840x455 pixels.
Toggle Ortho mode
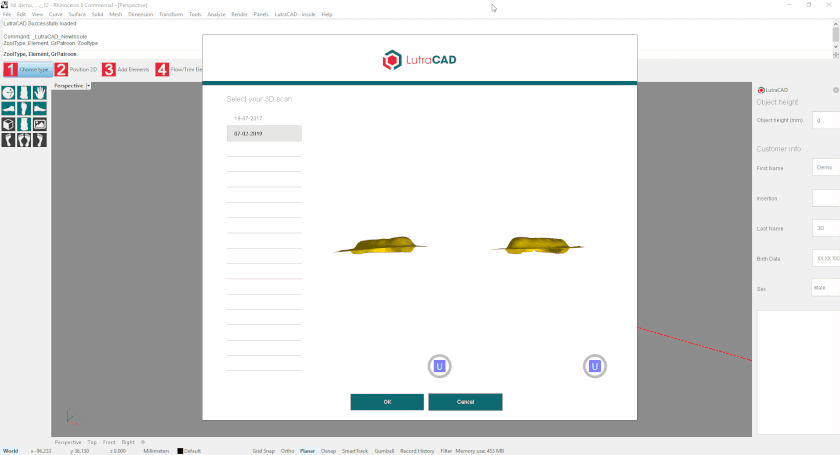pyautogui.click(x=287, y=451)
